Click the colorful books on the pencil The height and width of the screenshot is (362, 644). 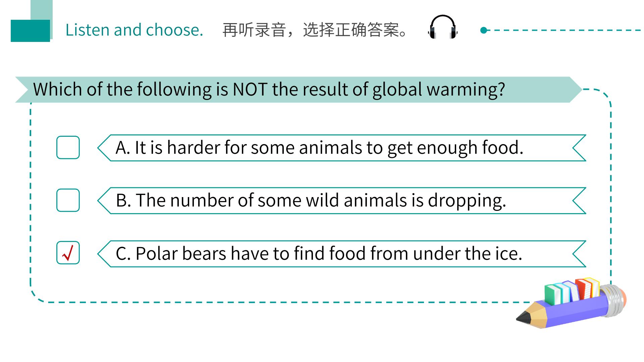click(572, 291)
